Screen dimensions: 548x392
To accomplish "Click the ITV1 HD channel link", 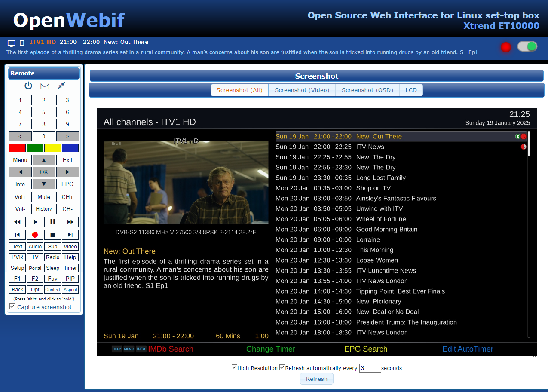I will (x=43, y=42).
